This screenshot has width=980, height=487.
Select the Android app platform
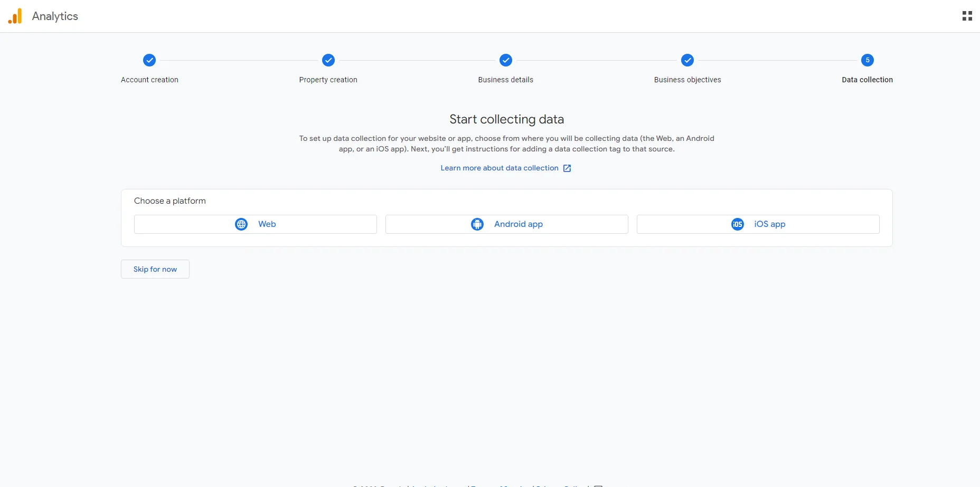pos(506,224)
